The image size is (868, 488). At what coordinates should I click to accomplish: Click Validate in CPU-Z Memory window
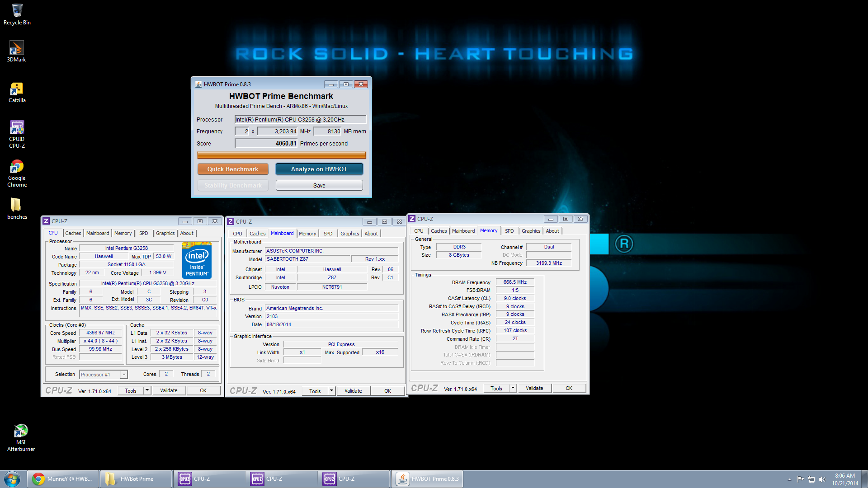tap(534, 388)
